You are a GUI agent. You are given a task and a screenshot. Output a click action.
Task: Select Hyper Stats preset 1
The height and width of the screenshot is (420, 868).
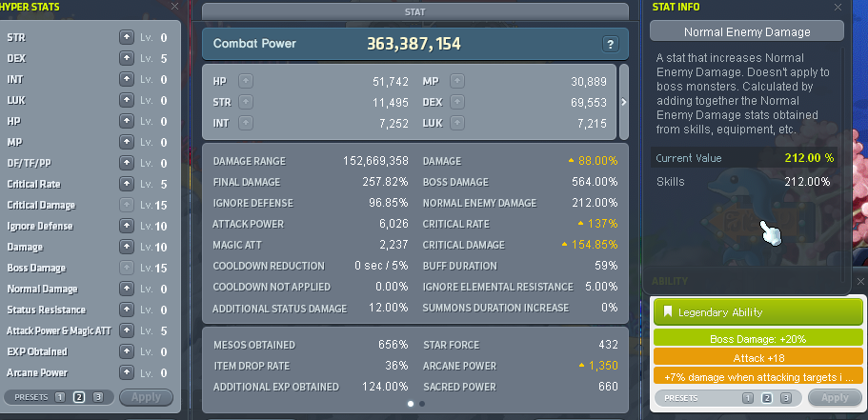pos(60,397)
